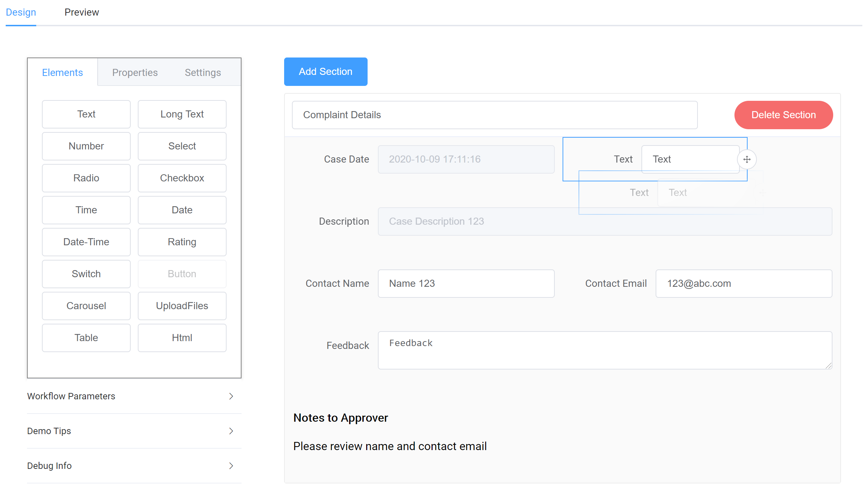Open the Elements tab
The image size is (868, 498).
coord(63,72)
